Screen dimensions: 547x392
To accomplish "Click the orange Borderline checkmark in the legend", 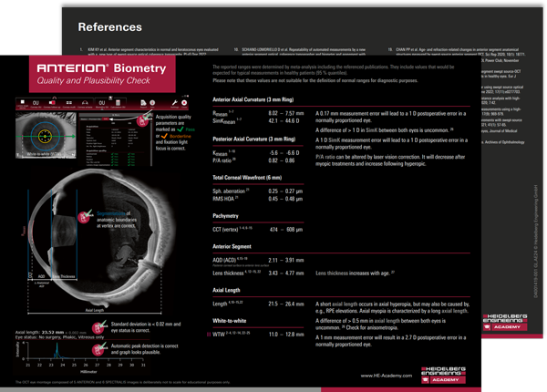I will 164,136.
